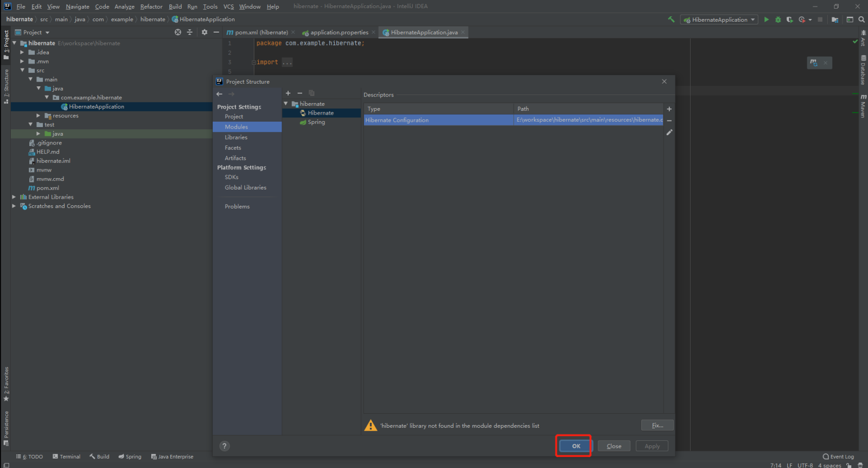Image resolution: width=868 pixels, height=468 pixels.
Task: Open the Refactor menu
Action: (x=151, y=7)
